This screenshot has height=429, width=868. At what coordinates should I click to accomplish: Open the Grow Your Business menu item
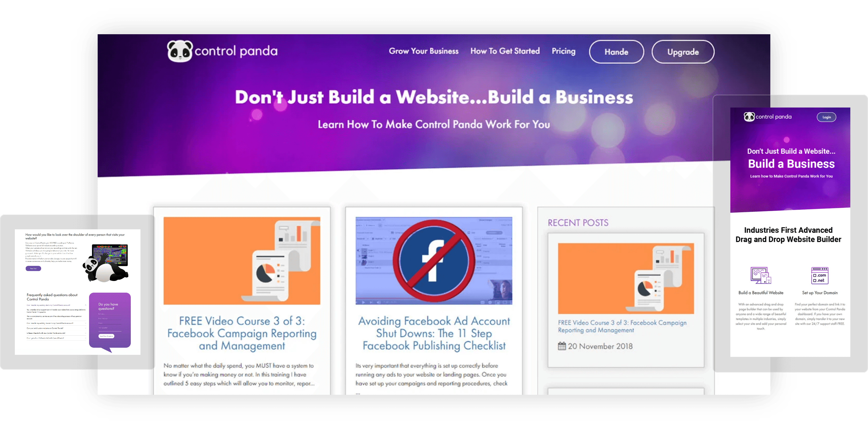point(423,51)
